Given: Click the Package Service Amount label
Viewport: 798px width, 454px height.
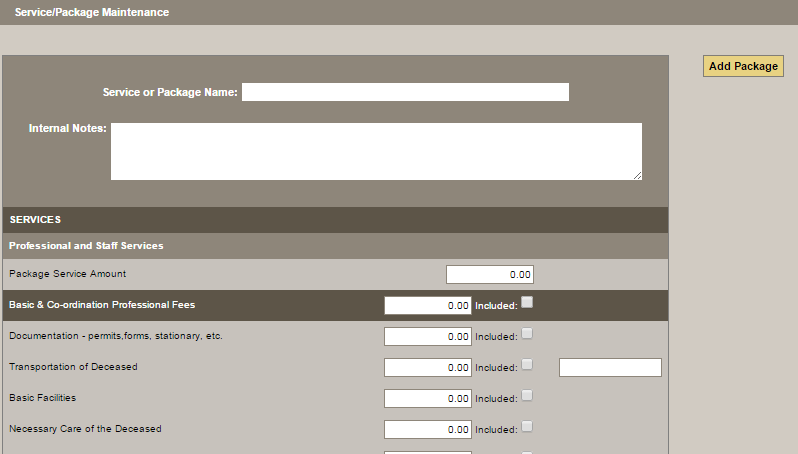Looking at the screenshot, I should [x=67, y=274].
